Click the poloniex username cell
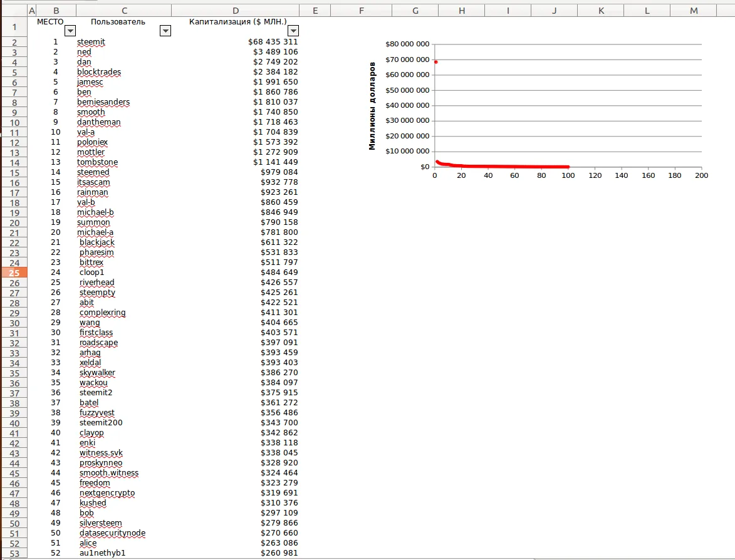This screenshot has width=735, height=560. pos(91,142)
